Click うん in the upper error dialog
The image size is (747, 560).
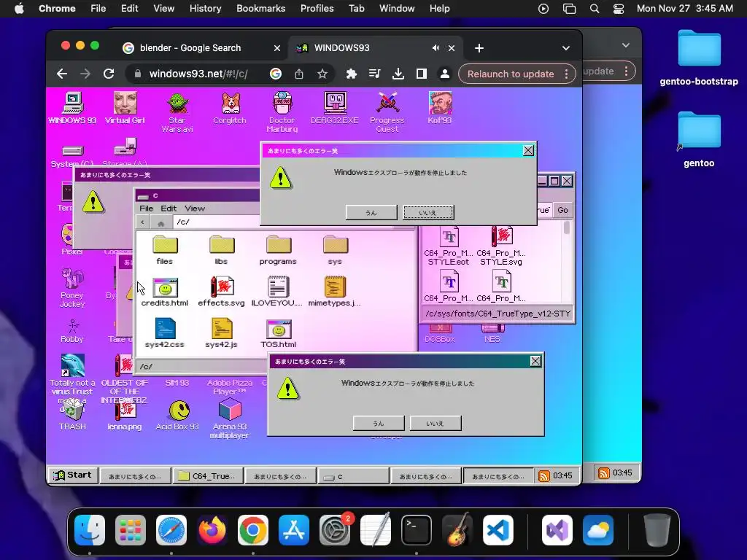pyautogui.click(x=371, y=212)
